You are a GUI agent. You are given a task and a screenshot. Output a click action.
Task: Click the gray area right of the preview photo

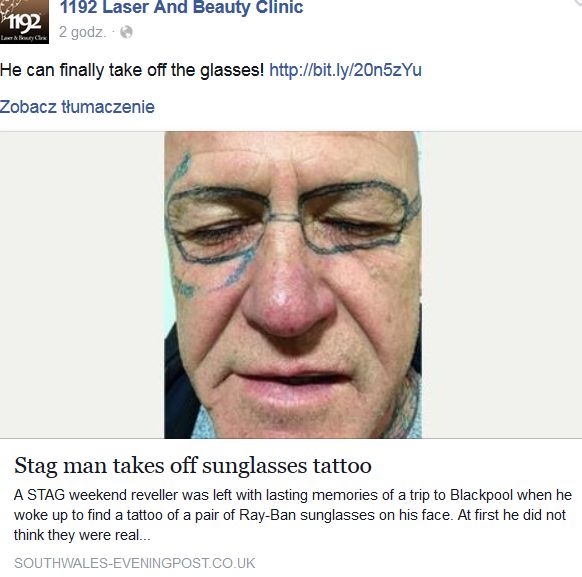[502, 285]
